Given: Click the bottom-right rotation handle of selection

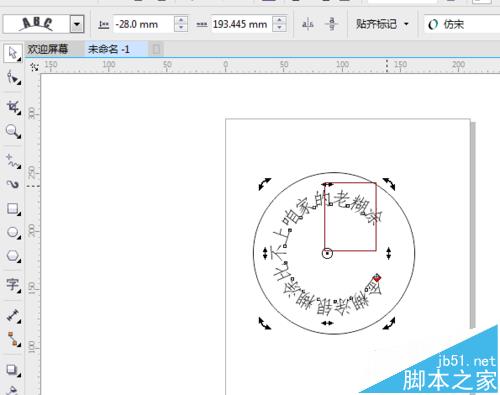Looking at the screenshot, I should click(389, 323).
